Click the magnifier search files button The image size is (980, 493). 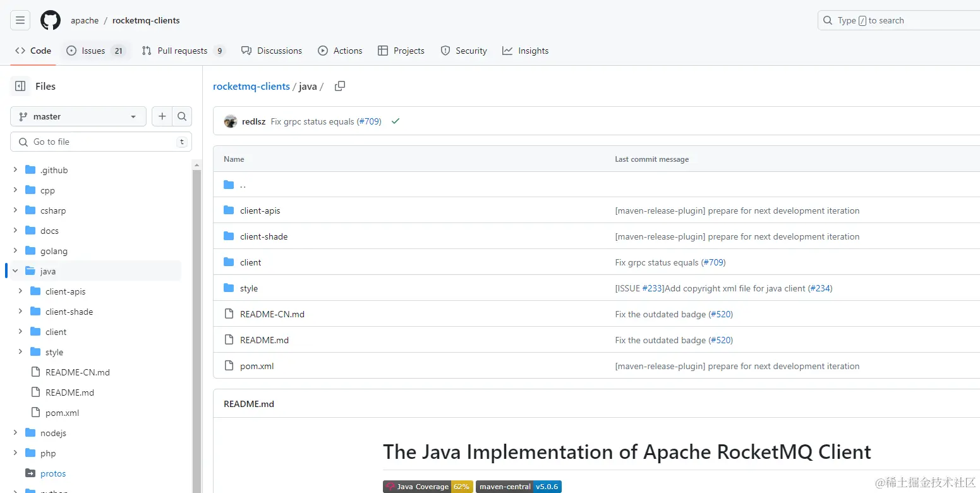tap(182, 116)
